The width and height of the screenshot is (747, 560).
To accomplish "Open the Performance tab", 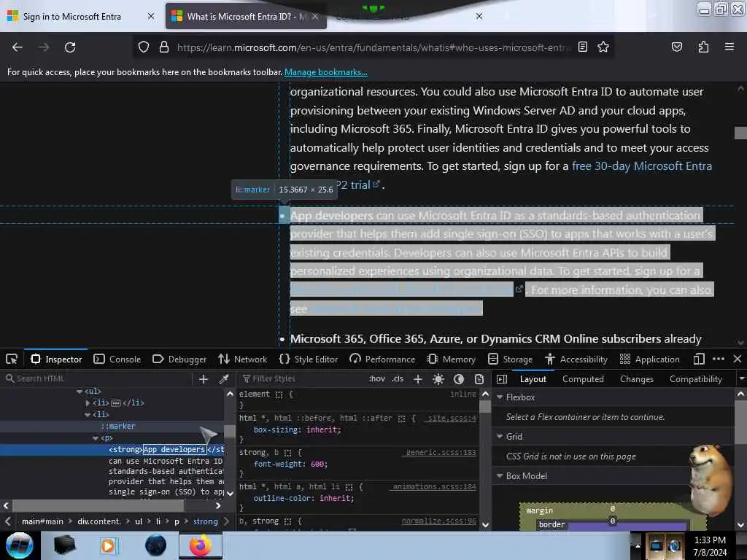I will click(x=382, y=359).
